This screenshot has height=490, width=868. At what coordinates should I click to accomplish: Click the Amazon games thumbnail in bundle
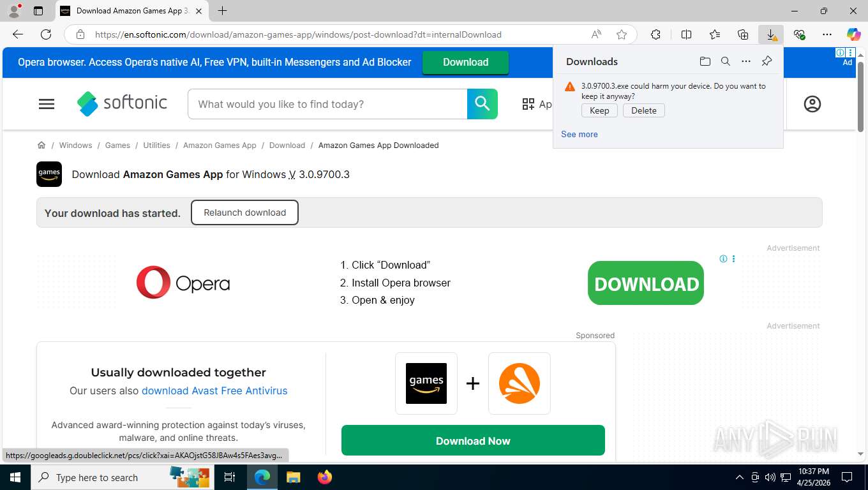(x=426, y=383)
